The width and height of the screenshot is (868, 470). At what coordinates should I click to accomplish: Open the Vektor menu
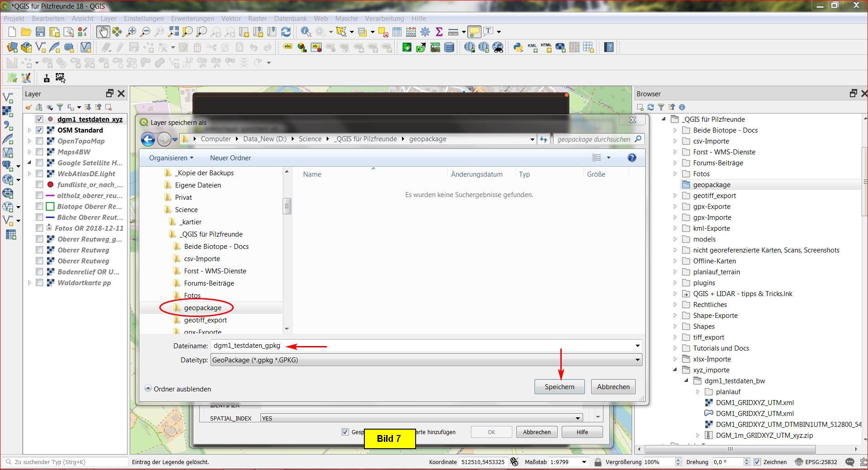[230, 19]
